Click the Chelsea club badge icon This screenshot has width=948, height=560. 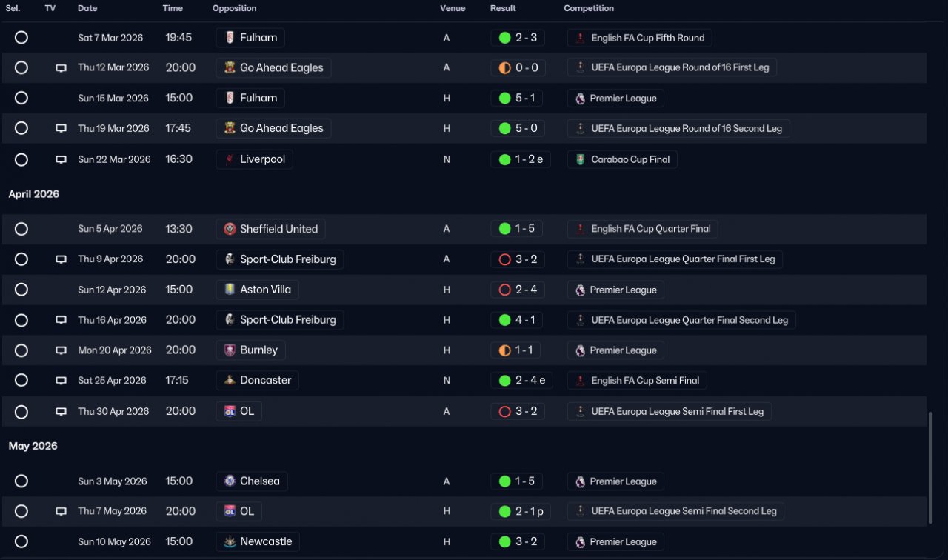tap(230, 481)
